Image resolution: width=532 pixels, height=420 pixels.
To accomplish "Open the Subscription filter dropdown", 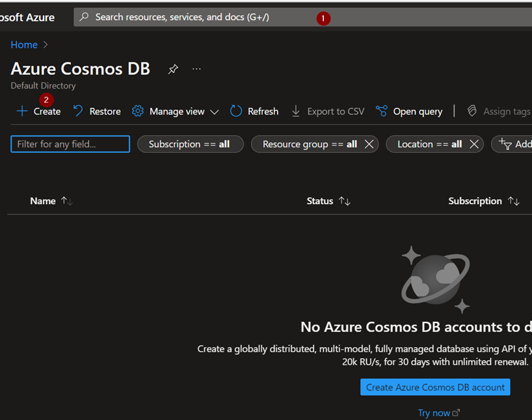I will (x=190, y=144).
